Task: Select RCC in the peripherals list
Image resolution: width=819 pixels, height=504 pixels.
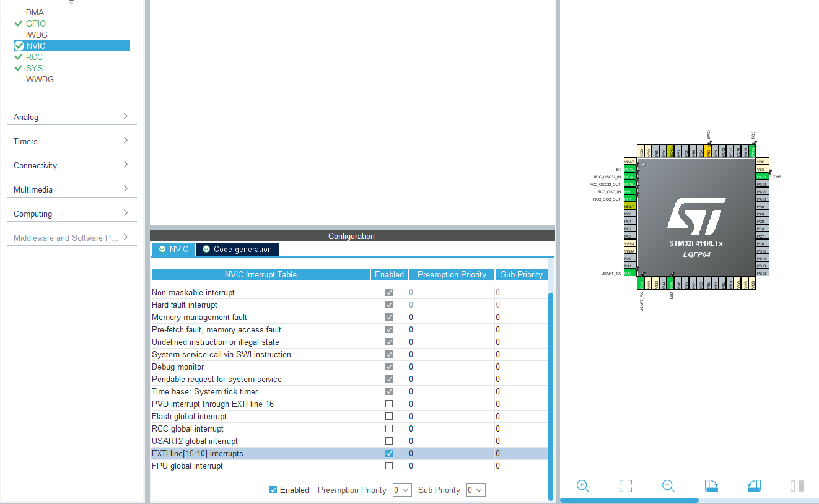Action: [x=34, y=56]
